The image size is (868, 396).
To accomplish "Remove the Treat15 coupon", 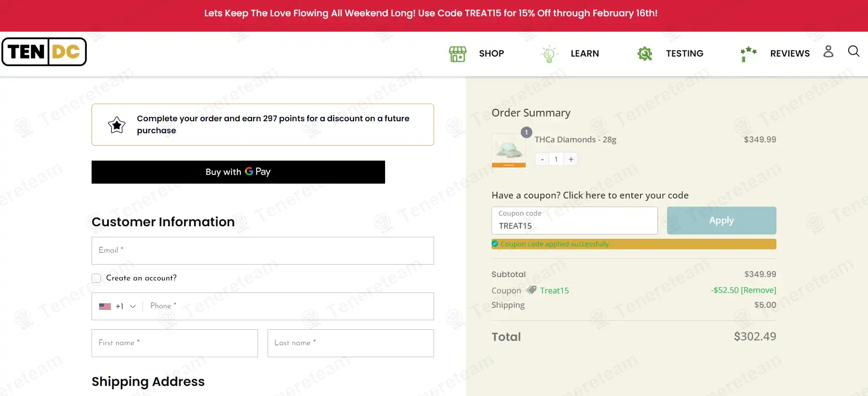I will (x=759, y=290).
